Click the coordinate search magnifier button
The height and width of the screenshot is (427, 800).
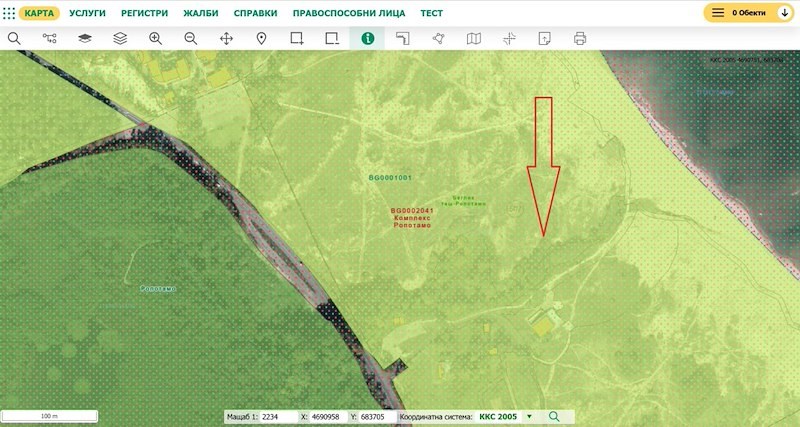click(x=553, y=416)
